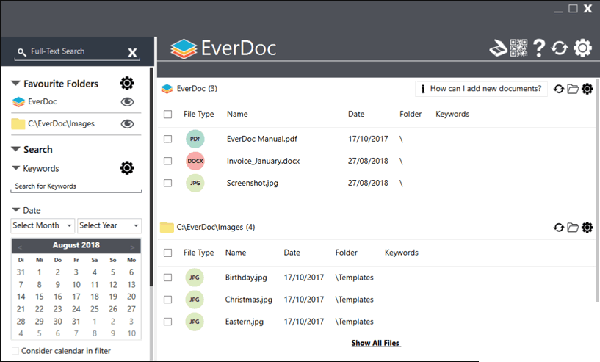This screenshot has height=362, width=600.
Task: Click PDF icon of EverDoc Manual.pdf
Action: point(195,139)
